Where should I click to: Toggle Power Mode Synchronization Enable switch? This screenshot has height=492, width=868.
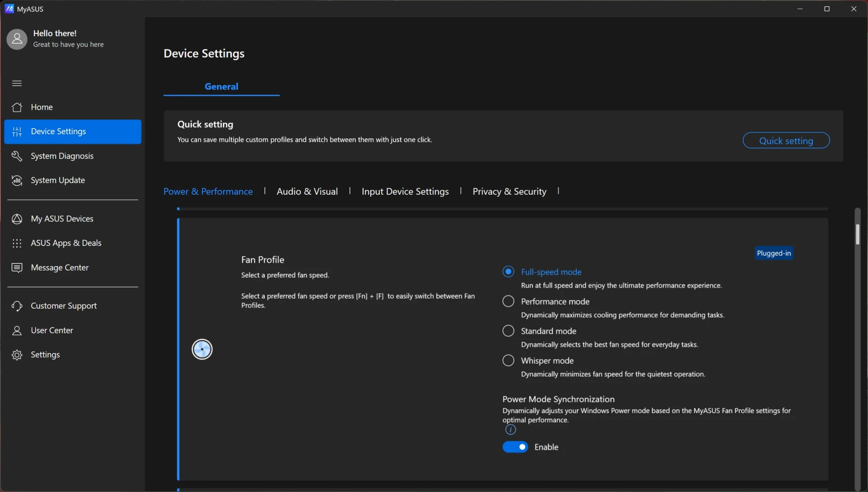(515, 447)
